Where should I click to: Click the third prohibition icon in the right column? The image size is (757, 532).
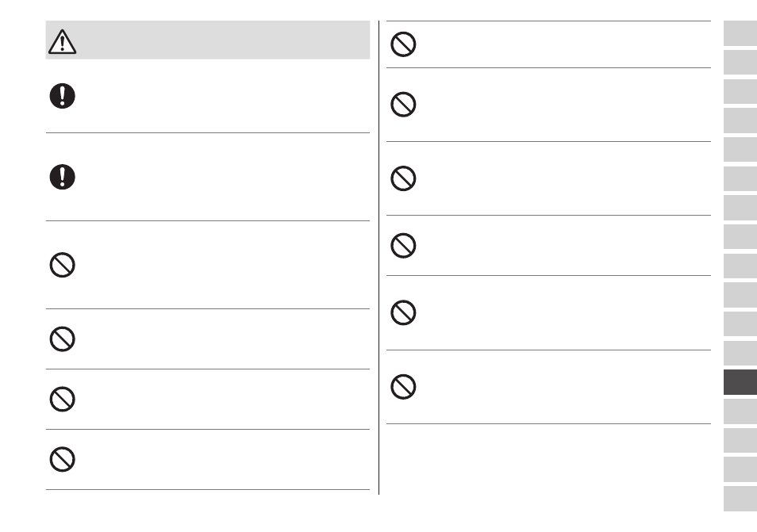pyautogui.click(x=403, y=178)
